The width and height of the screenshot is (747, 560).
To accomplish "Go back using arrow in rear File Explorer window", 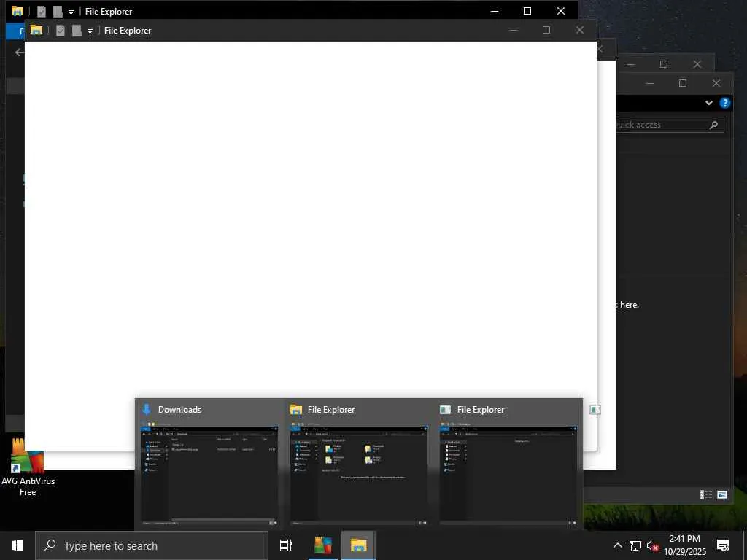I will pos(19,52).
